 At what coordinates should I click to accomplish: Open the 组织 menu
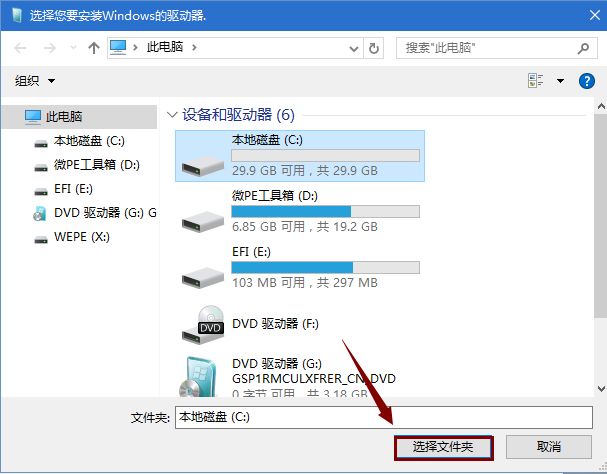click(35, 80)
